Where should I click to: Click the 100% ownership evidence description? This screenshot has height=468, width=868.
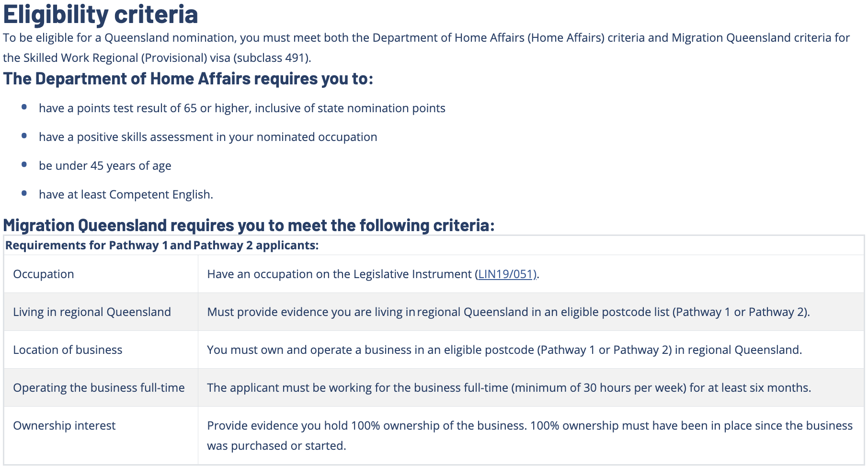529,435
